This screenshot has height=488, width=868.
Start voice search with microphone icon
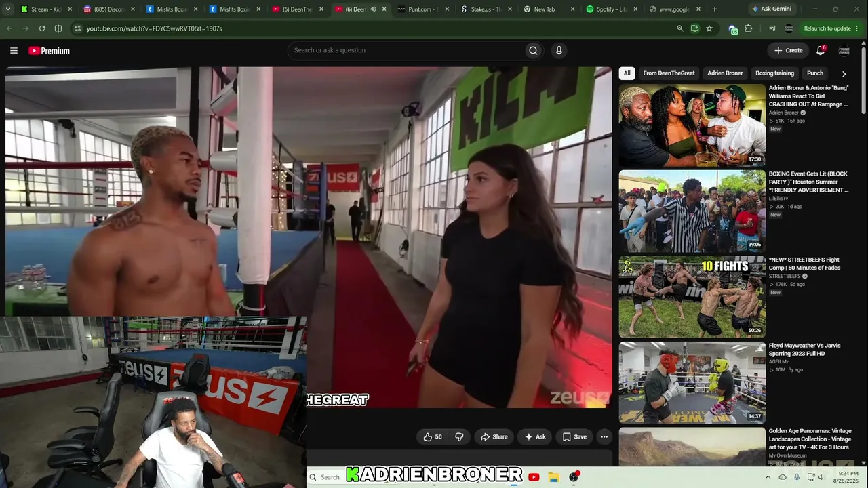(x=559, y=50)
